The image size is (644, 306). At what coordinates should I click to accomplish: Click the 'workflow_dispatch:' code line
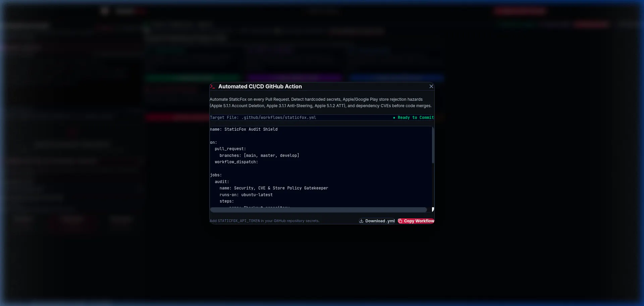(x=236, y=162)
